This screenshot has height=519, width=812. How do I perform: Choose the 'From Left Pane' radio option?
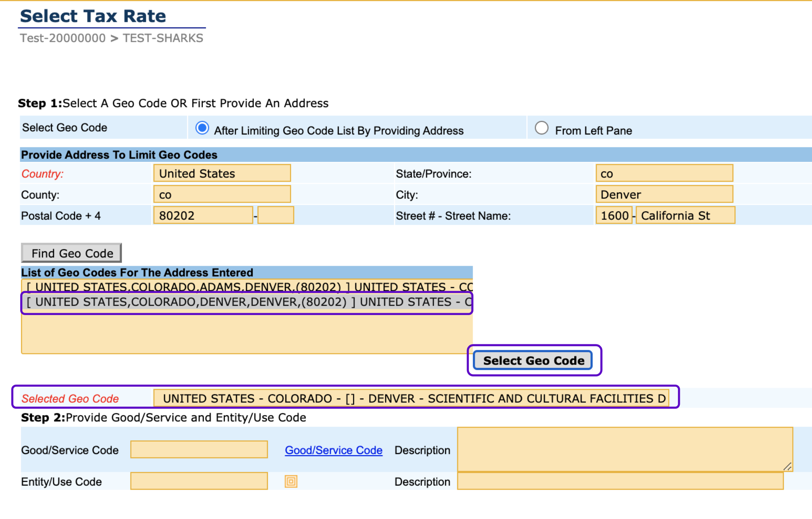[541, 128]
